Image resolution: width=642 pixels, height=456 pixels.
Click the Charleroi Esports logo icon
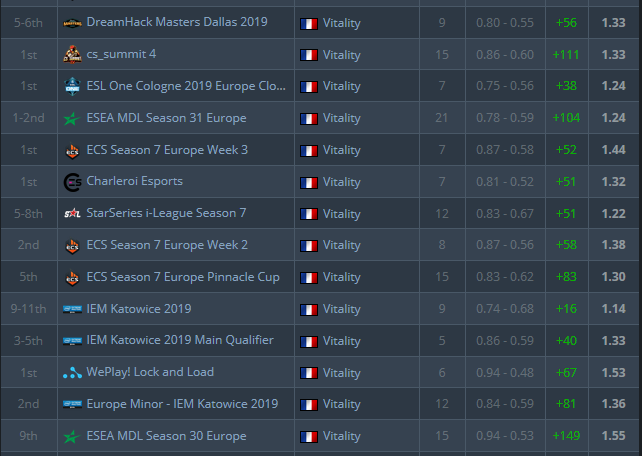coord(72,182)
